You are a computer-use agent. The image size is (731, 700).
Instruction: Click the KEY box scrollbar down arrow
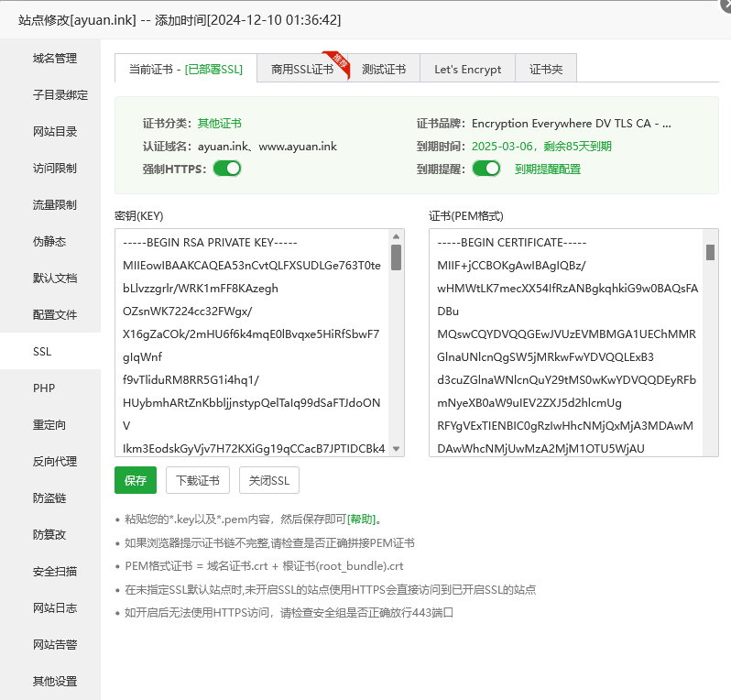coord(397,449)
